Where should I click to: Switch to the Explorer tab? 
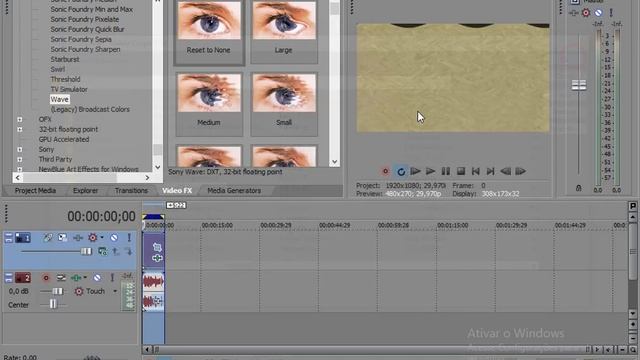tap(85, 191)
